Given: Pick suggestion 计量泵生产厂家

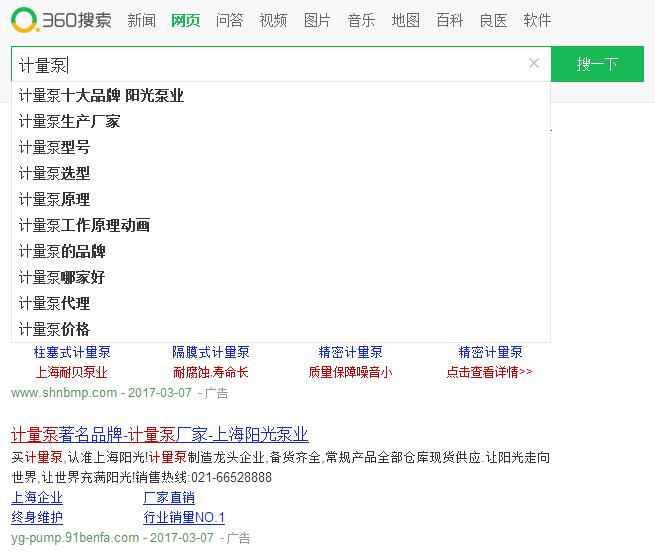Looking at the screenshot, I should tap(281, 122).
